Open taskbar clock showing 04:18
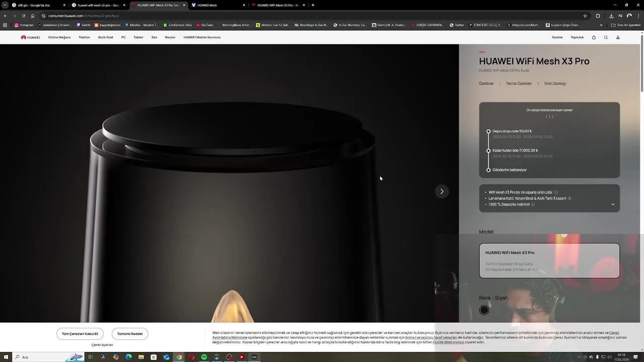The width and height of the screenshot is (644, 362). (x=621, y=357)
